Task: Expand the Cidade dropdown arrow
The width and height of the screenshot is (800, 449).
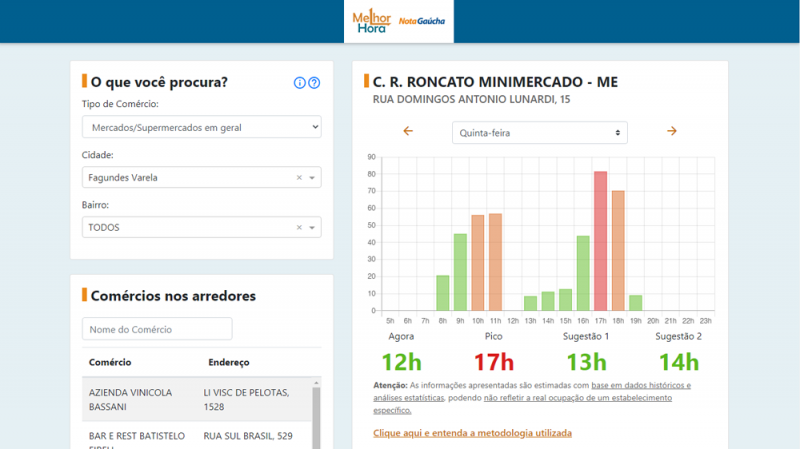Action: [312, 178]
